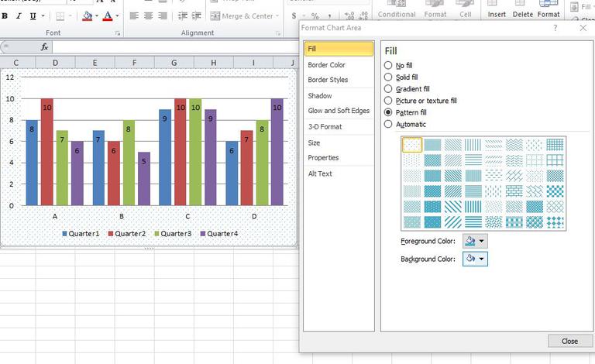This screenshot has width=595, height=364.
Task: Click the Increase Indent icon
Action: click(196, 16)
